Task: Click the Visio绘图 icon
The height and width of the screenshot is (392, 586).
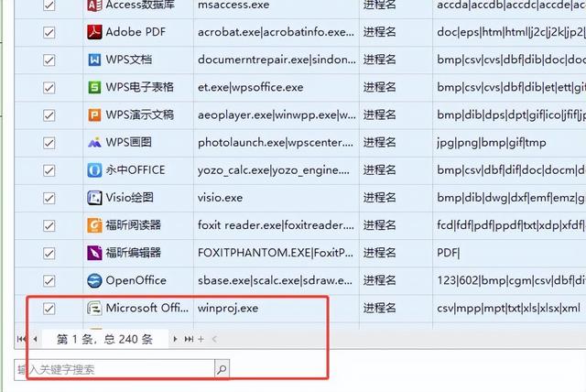Action: tap(94, 198)
